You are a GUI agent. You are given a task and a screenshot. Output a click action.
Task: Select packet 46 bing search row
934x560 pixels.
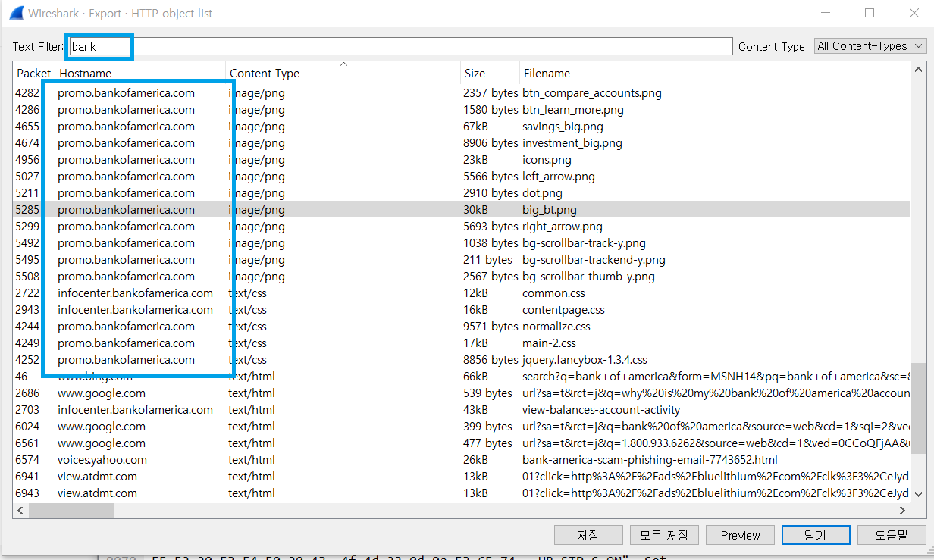click(462, 377)
